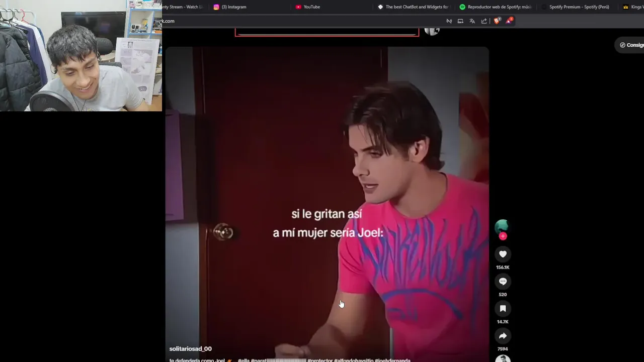Click the share page icon in address bar
Viewport: 644px width, 362px height.
pyautogui.click(x=484, y=21)
